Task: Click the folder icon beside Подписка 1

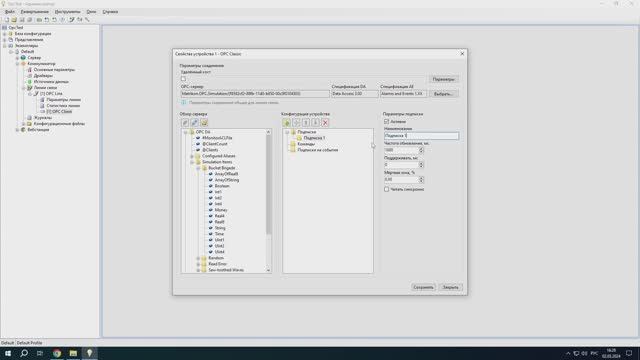Action: 299,138
